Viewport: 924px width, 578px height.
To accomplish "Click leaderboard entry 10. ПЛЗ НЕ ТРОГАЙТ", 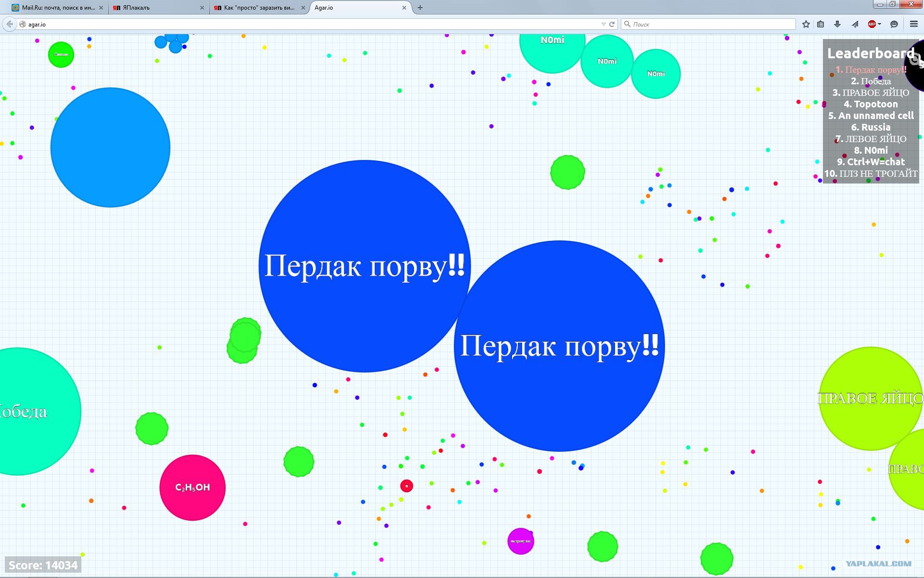I will point(871,174).
